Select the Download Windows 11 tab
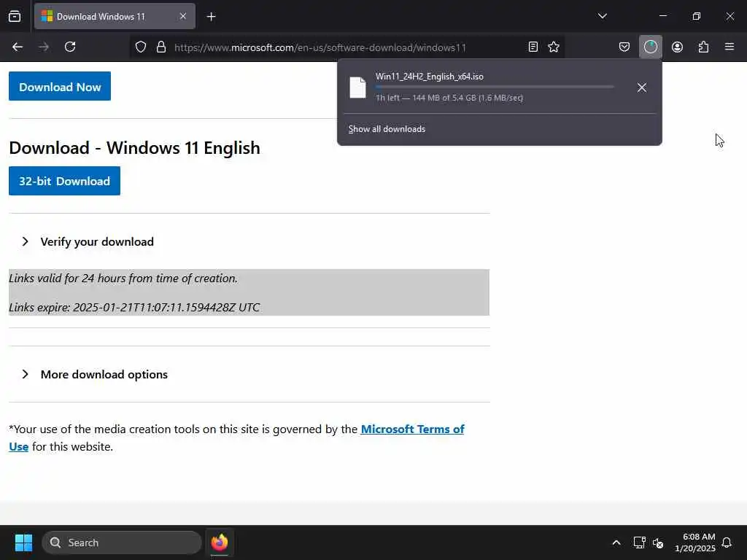This screenshot has width=747, height=560. (x=115, y=17)
